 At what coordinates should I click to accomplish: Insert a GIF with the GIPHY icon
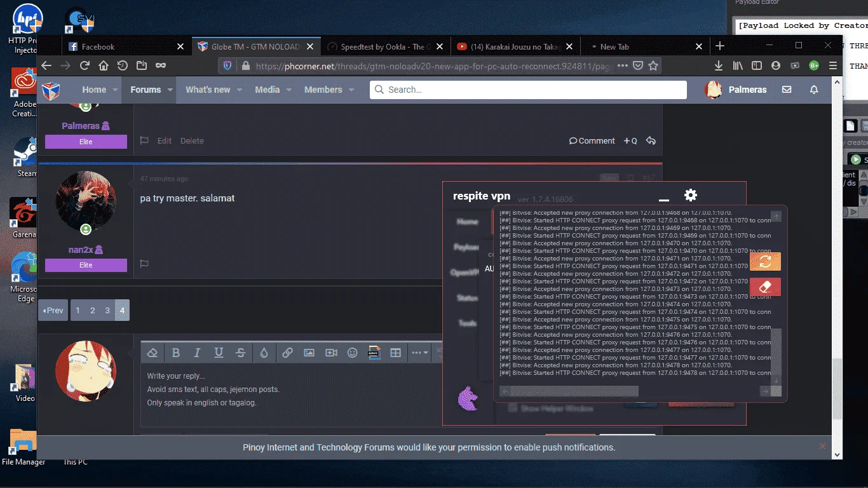pyautogui.click(x=374, y=353)
